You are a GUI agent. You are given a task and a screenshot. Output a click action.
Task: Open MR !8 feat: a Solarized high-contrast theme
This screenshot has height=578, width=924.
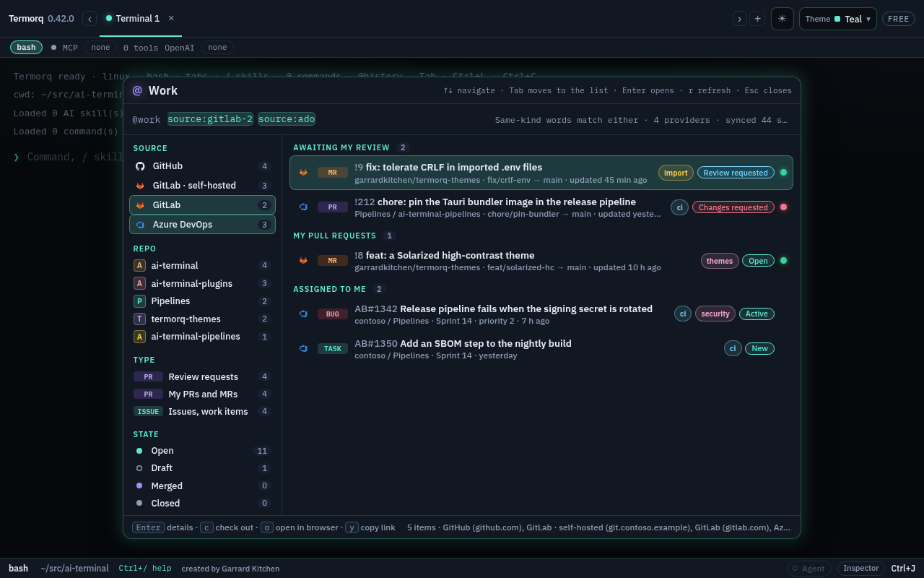(x=541, y=261)
